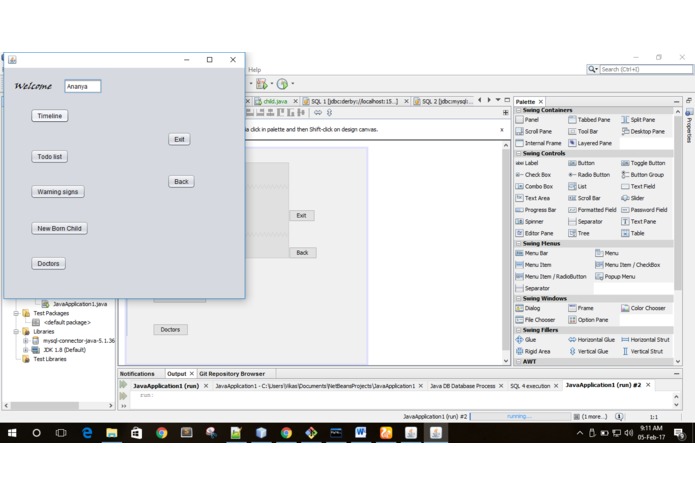Pick the Text Field palette item
This screenshot has height=494, width=695.
(x=638, y=186)
